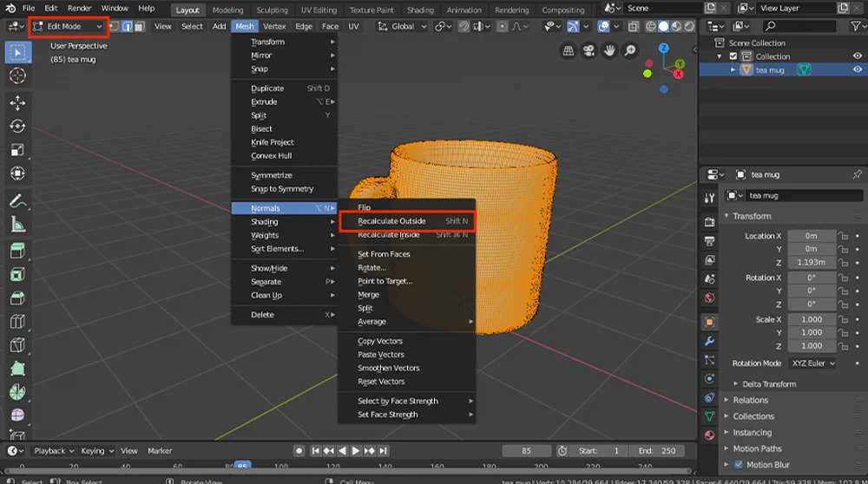Enable the Motion Blur checkbox

tap(739, 465)
